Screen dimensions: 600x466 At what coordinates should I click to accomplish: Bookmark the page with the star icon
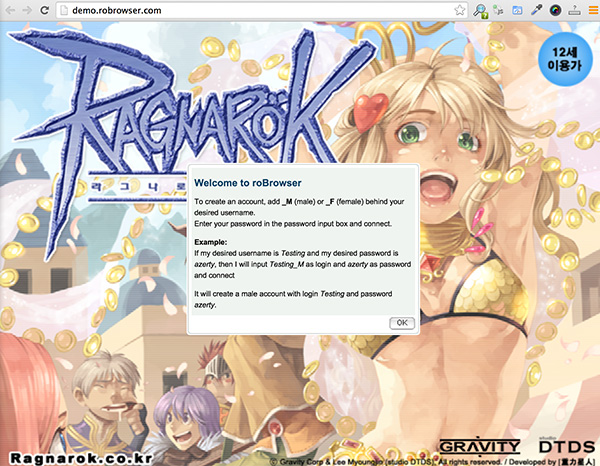[460, 10]
